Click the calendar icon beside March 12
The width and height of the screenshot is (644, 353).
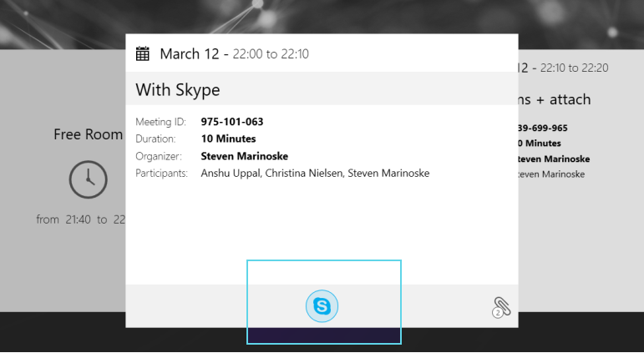click(143, 54)
